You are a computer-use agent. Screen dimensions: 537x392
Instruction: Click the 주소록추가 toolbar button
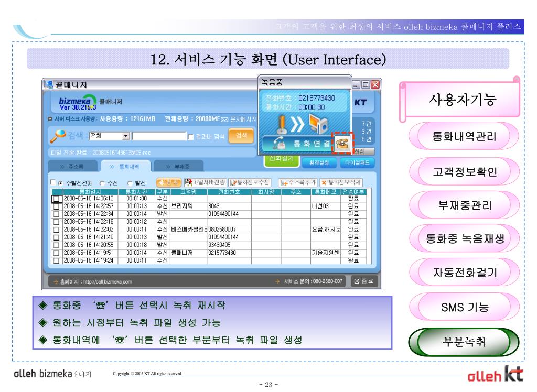coord(298,182)
